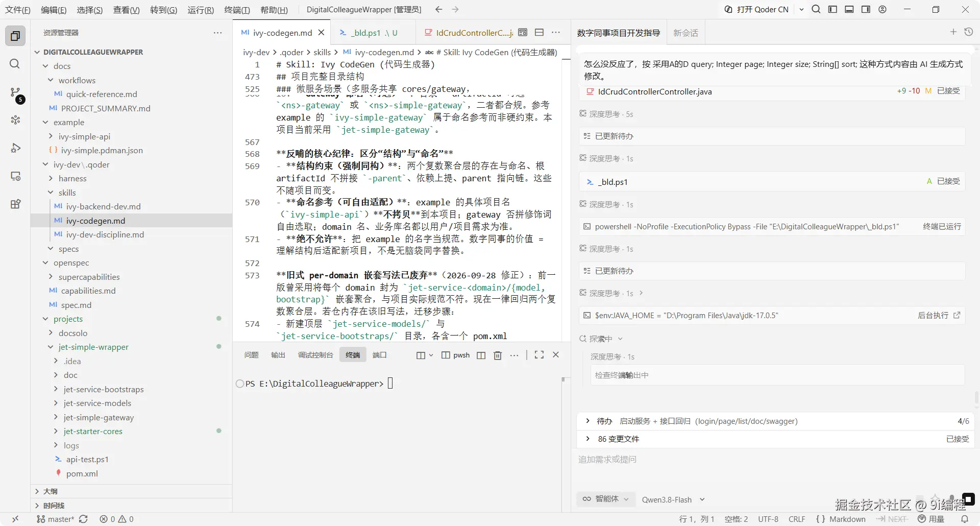Switch to the _bld.ps1 editor tab

(x=372, y=33)
